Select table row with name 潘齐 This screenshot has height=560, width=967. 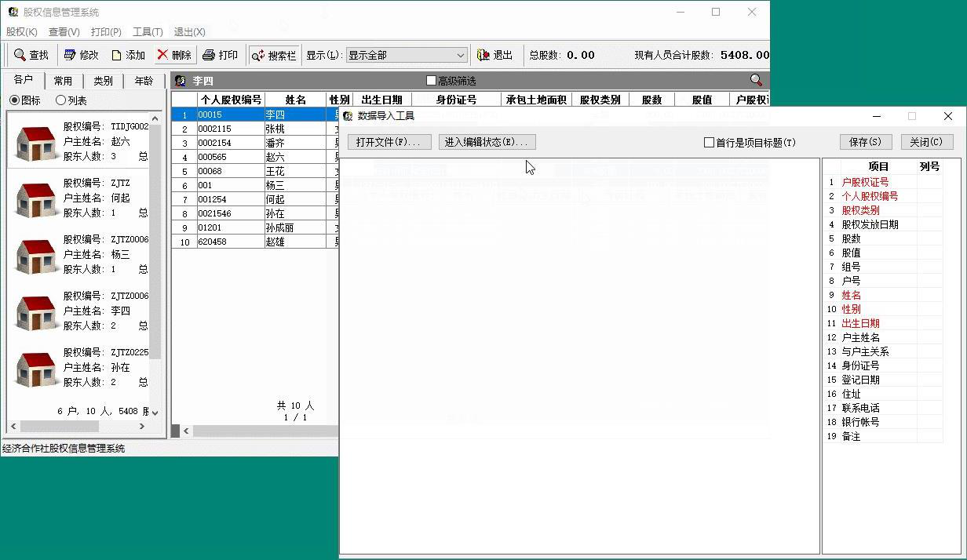click(256, 143)
